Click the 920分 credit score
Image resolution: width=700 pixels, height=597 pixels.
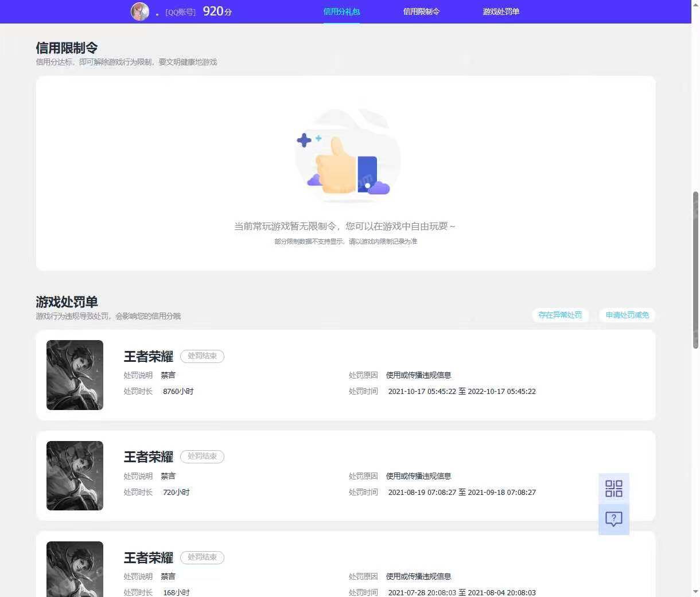pyautogui.click(x=217, y=11)
